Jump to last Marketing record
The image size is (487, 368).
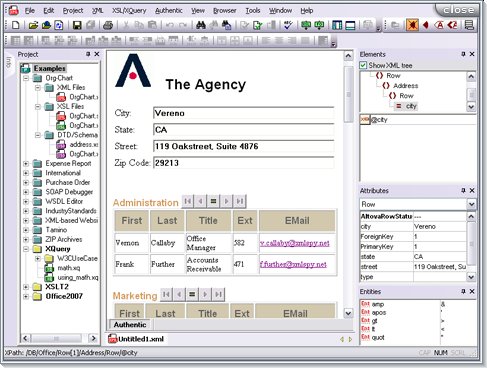pyautogui.click(x=218, y=294)
